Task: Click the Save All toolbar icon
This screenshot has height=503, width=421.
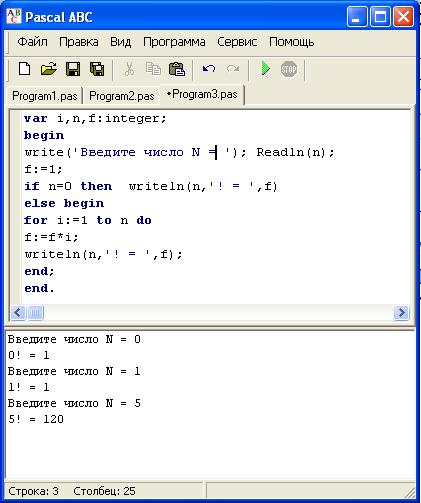Action: 97,69
